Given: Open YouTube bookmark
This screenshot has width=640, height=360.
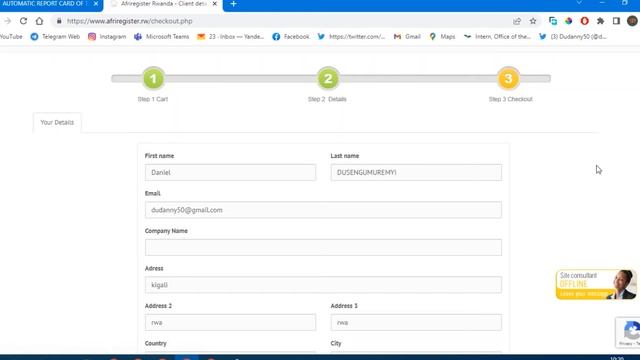Looking at the screenshot, I should (x=11, y=37).
